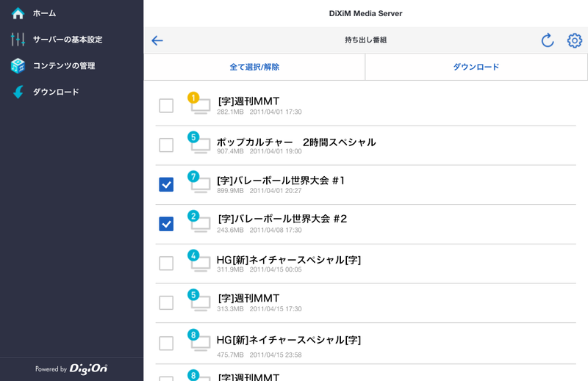Click the 持ち出し番組 header title

(365, 40)
